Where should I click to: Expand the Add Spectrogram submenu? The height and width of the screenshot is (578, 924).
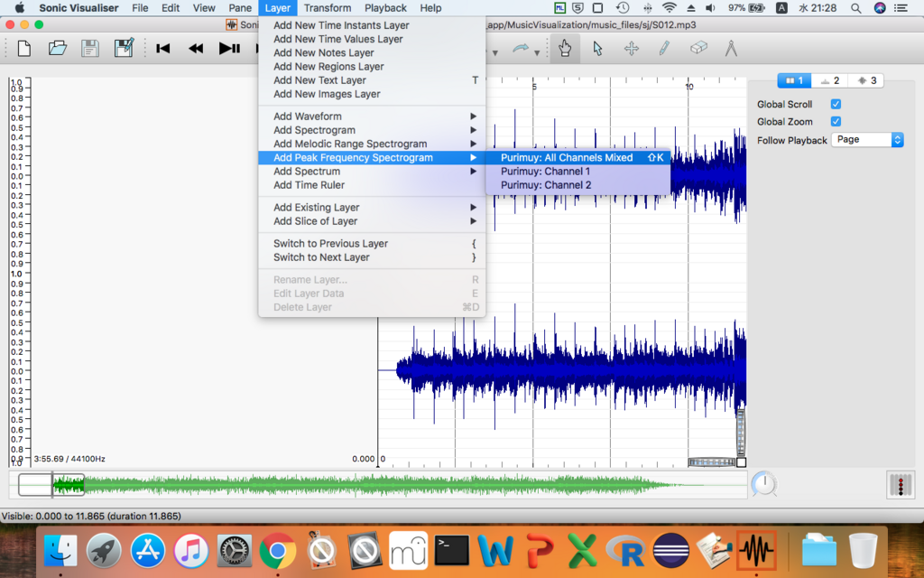pos(372,130)
